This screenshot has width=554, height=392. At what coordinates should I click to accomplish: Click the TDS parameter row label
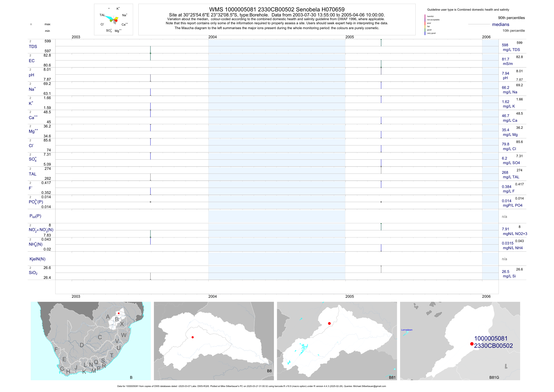pyautogui.click(x=33, y=47)
